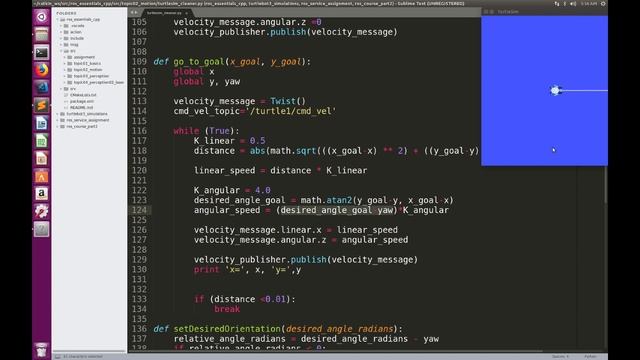Open Amazon launcher in dock
The height and width of the screenshot is (360, 640).
pyautogui.click(x=41, y=194)
